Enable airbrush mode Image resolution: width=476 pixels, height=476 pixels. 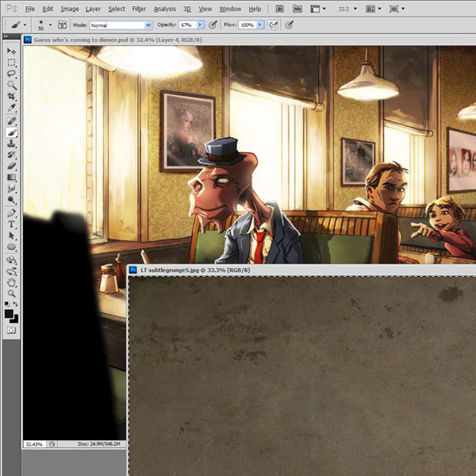273,25
